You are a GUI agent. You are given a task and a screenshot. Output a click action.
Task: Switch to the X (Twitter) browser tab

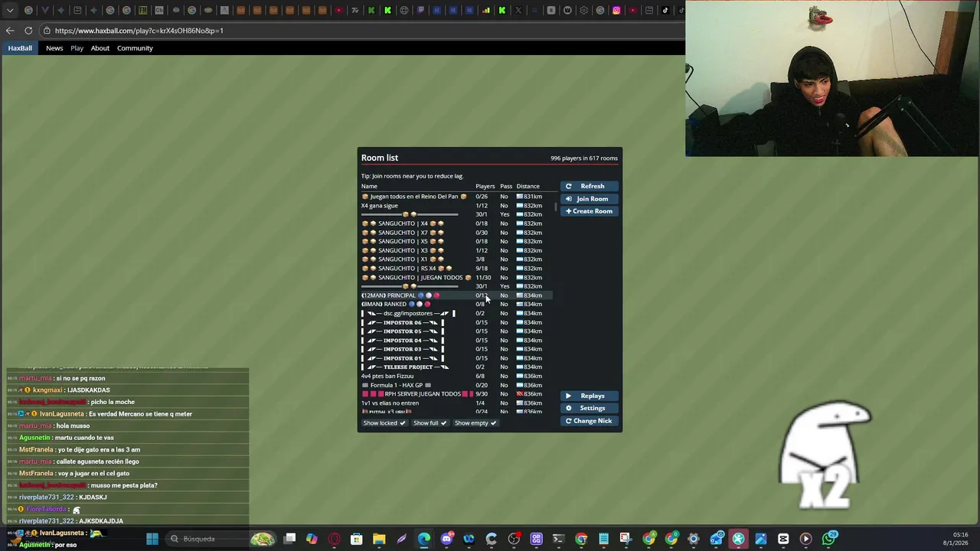point(518,10)
